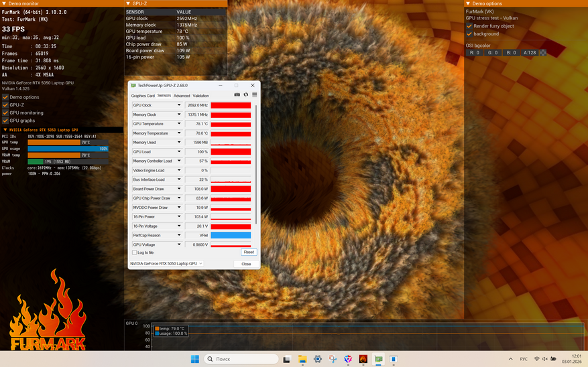
Task: Click the OSI bgcolor swatch
Action: click(543, 52)
